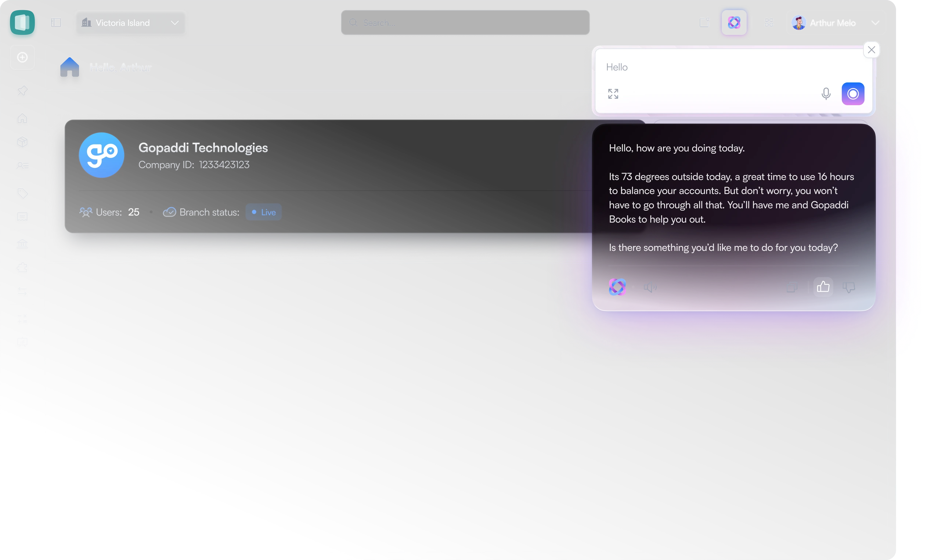
Task: Click the blue home icon beside greeting
Action: point(70,67)
